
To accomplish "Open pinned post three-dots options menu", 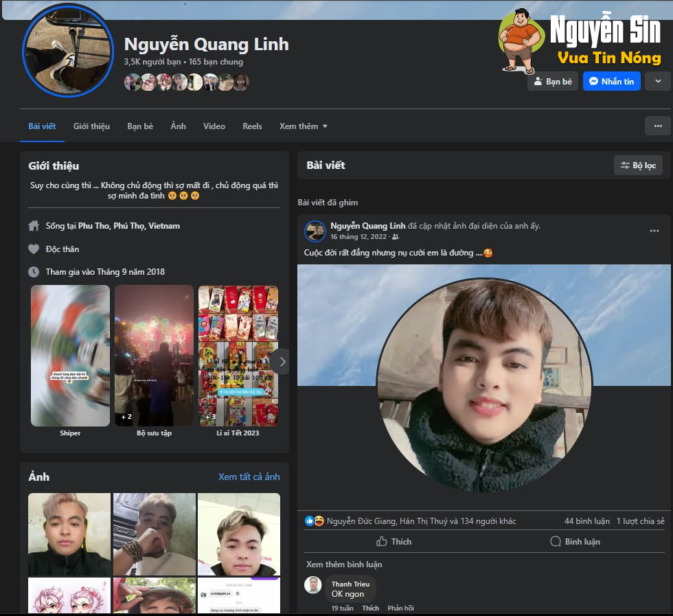I will (654, 231).
